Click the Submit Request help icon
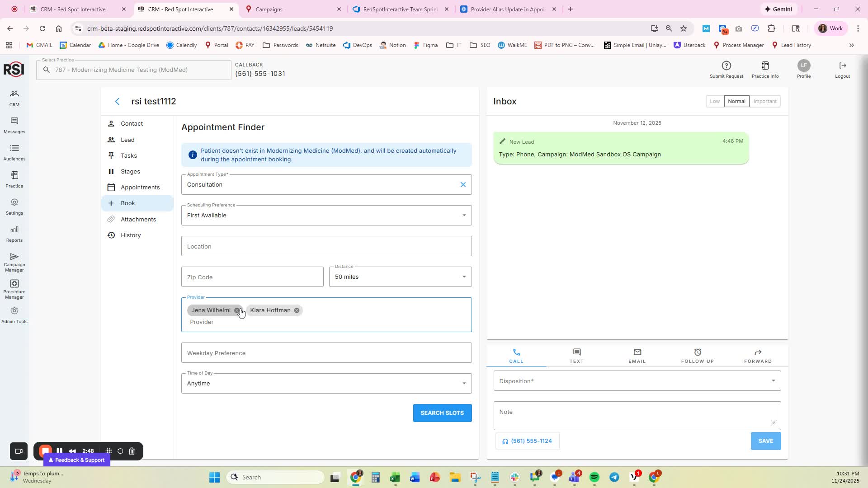 click(726, 66)
